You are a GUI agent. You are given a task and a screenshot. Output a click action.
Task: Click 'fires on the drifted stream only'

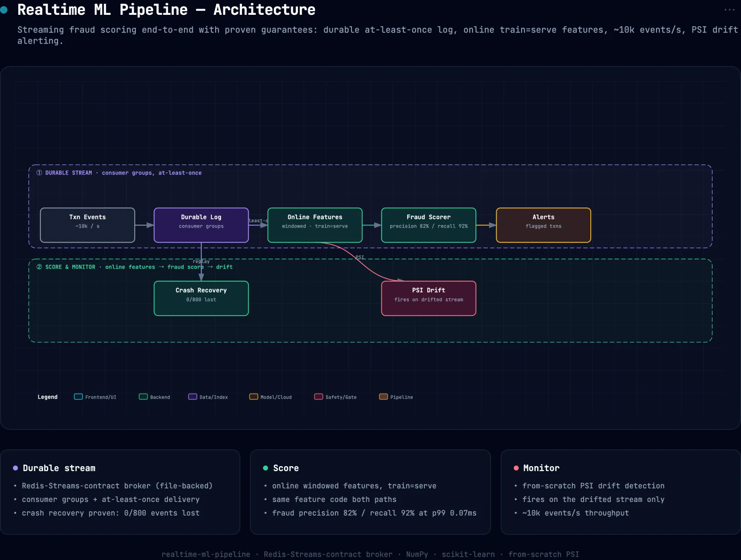[x=593, y=500]
